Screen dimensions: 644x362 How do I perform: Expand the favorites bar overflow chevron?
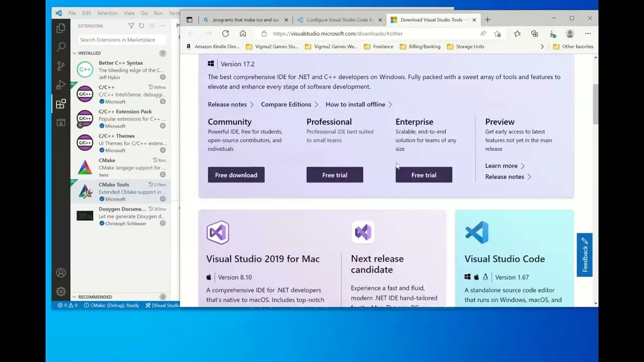(x=542, y=47)
